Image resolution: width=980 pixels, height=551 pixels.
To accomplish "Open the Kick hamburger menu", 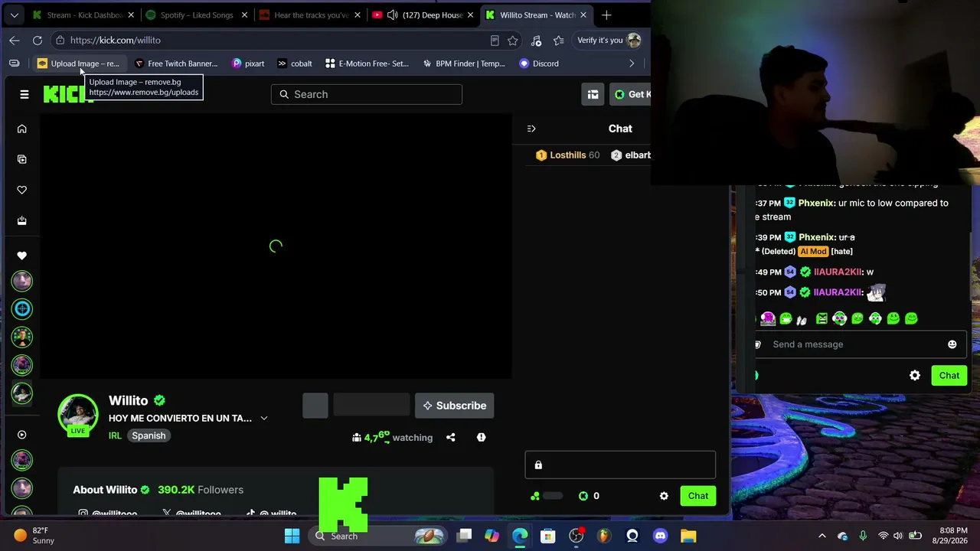I will (x=24, y=94).
